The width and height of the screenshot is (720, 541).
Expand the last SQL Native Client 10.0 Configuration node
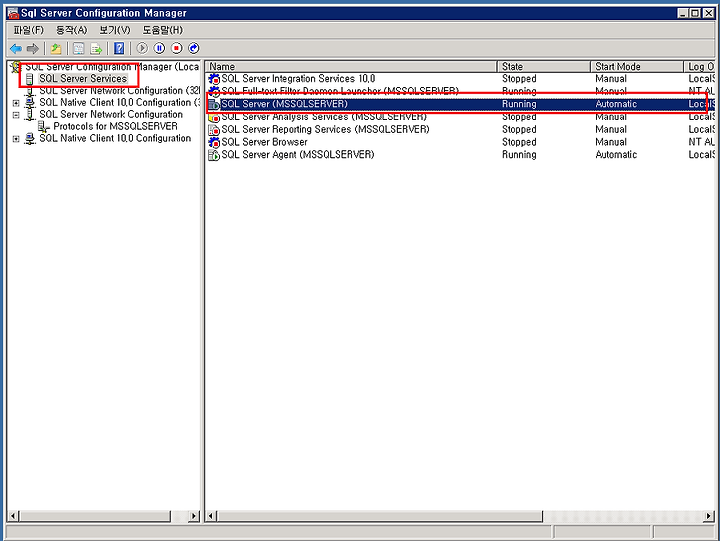16,139
